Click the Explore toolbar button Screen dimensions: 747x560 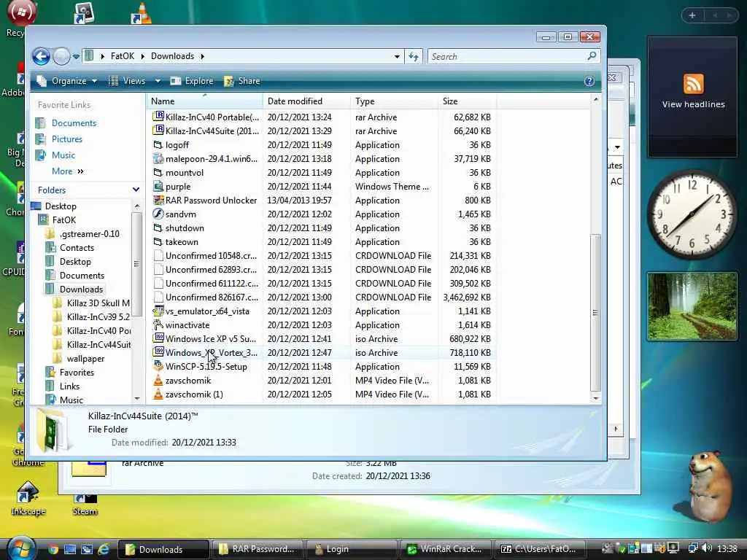pyautogui.click(x=192, y=81)
